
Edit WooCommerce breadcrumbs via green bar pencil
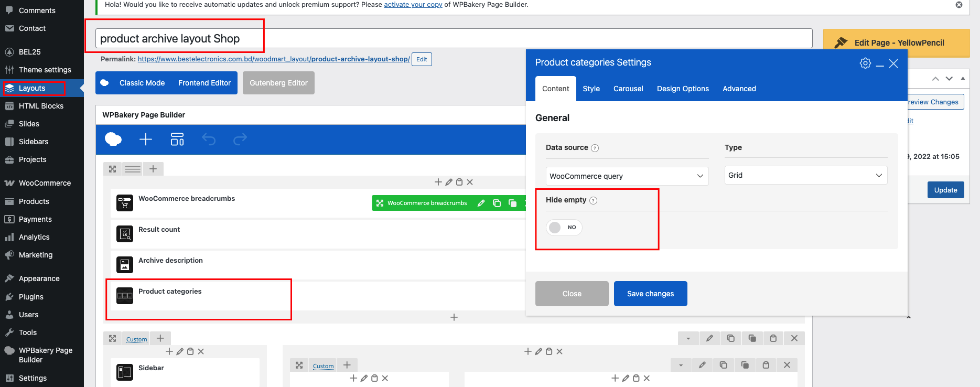pyautogui.click(x=481, y=203)
